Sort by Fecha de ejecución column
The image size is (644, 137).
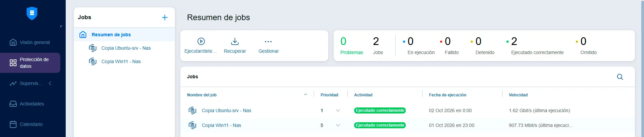click(x=448, y=95)
